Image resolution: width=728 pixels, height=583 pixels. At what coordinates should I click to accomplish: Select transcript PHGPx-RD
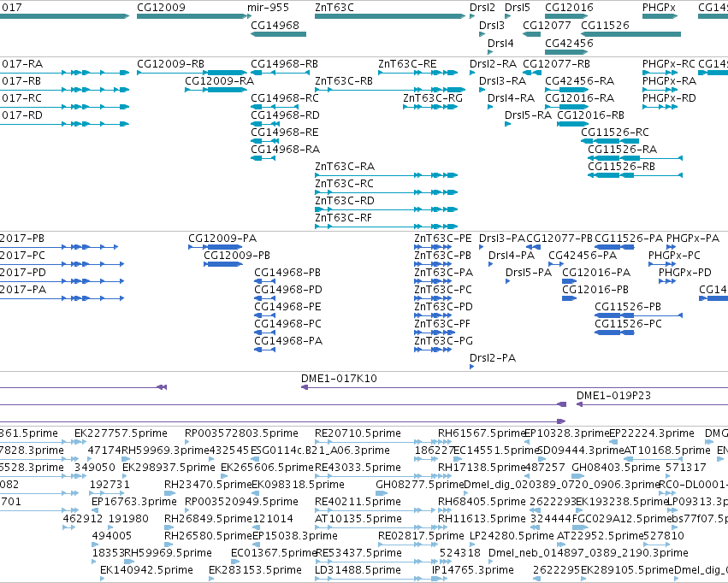(x=669, y=98)
